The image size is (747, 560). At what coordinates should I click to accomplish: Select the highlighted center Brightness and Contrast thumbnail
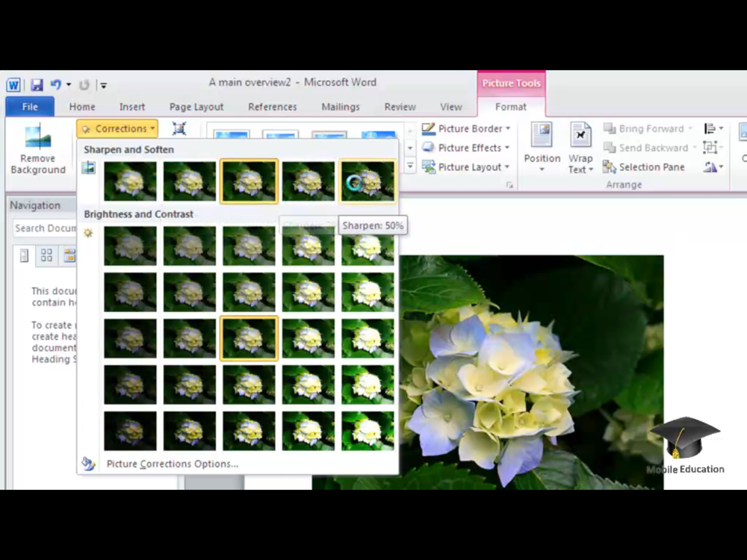pyautogui.click(x=249, y=338)
